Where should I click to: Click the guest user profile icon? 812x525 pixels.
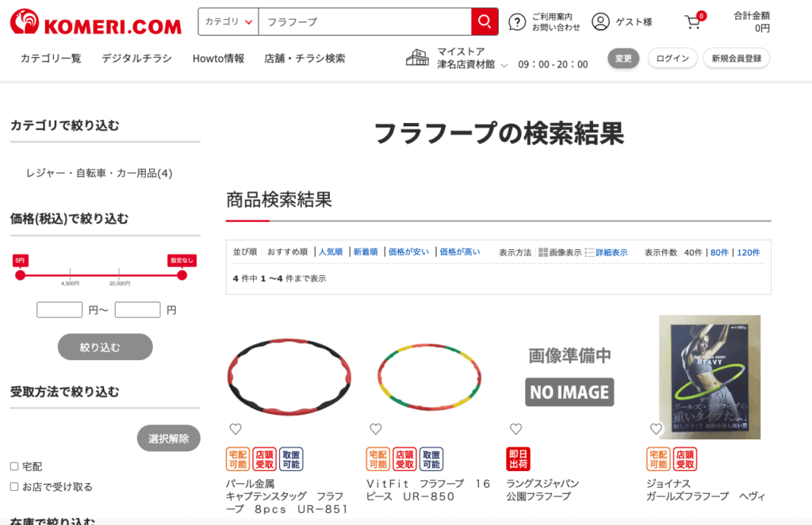coord(600,21)
